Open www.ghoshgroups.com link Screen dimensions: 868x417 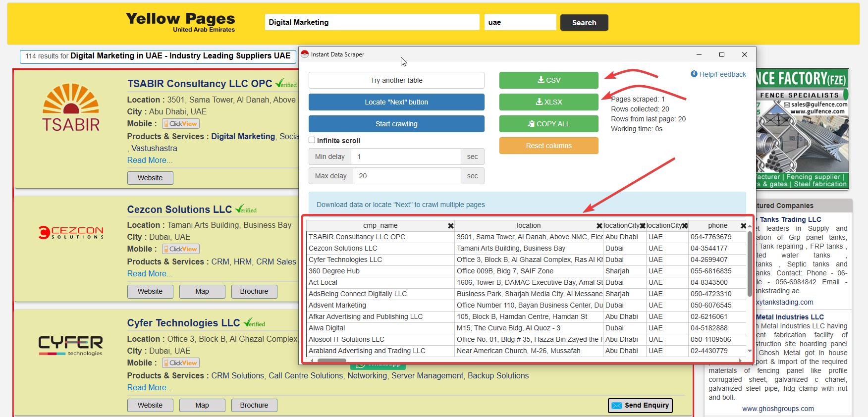(x=778, y=409)
